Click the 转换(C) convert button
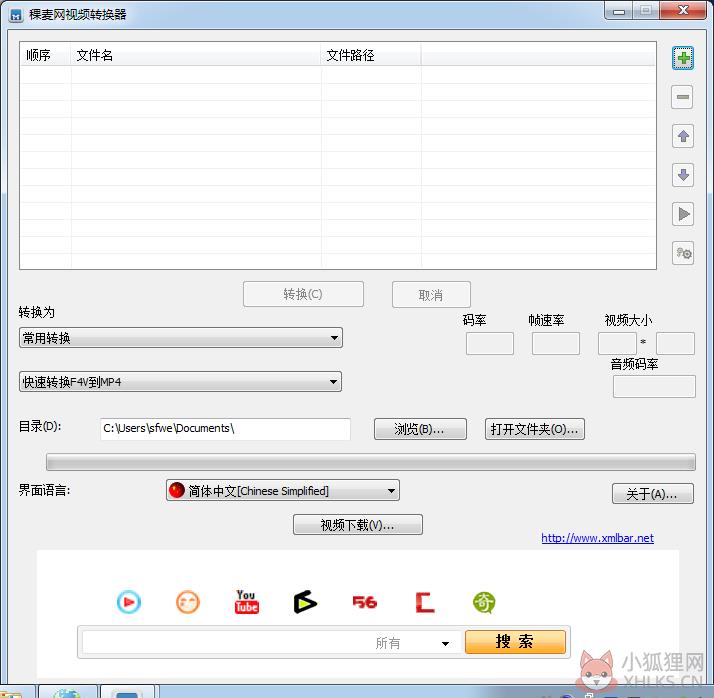 point(303,294)
